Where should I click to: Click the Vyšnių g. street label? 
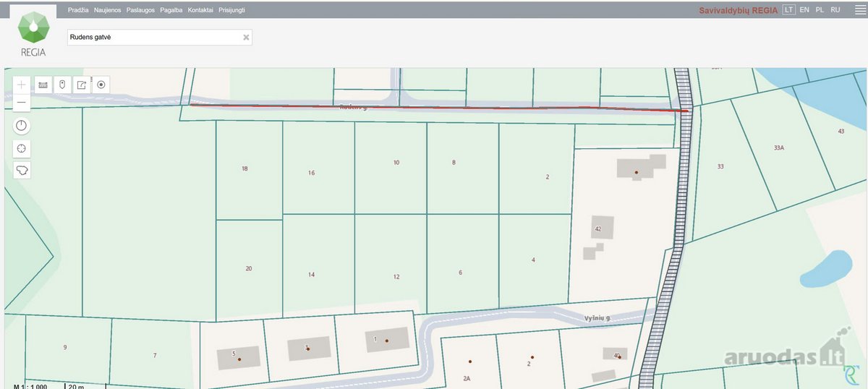(597, 318)
